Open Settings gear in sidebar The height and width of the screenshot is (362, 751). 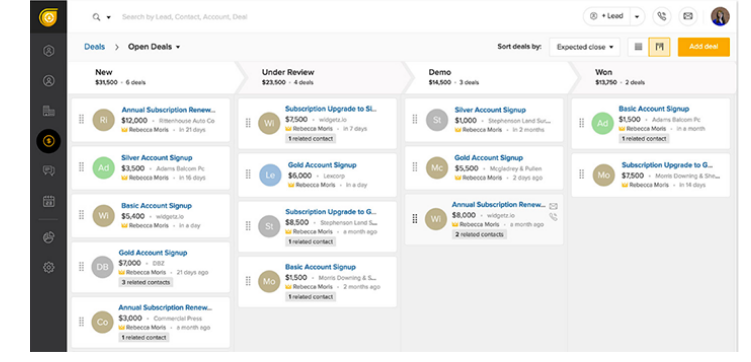(x=48, y=267)
